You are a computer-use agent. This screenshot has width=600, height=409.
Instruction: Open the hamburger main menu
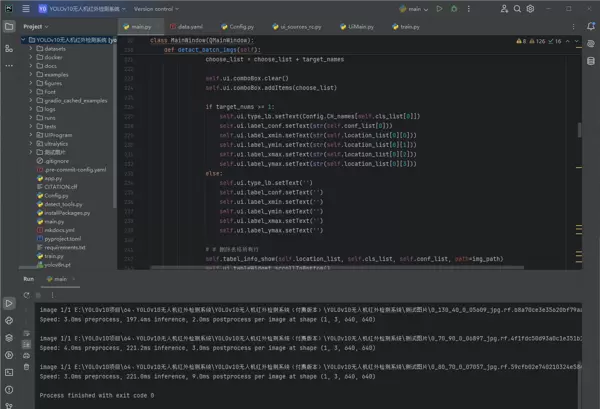[x=26, y=8]
